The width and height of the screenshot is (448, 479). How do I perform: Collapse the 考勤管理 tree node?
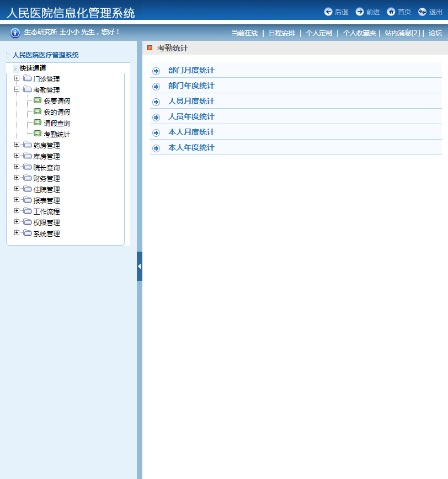(17, 89)
